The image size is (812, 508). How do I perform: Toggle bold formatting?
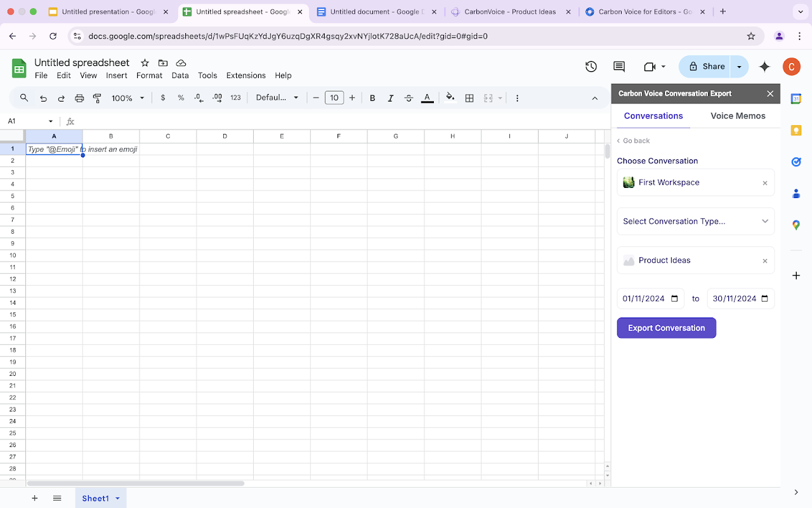click(372, 98)
